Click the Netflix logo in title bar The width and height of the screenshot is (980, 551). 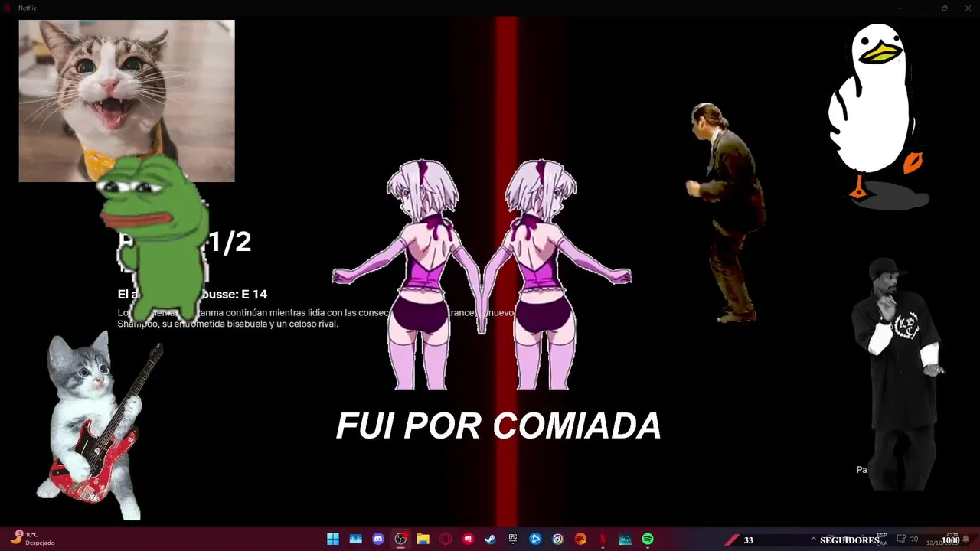(8, 8)
